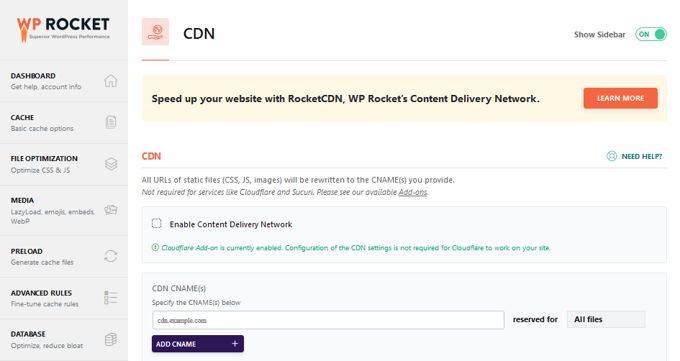Enable the Content Delivery Network checkbox
Screen dimensions: 680x361
click(x=157, y=223)
